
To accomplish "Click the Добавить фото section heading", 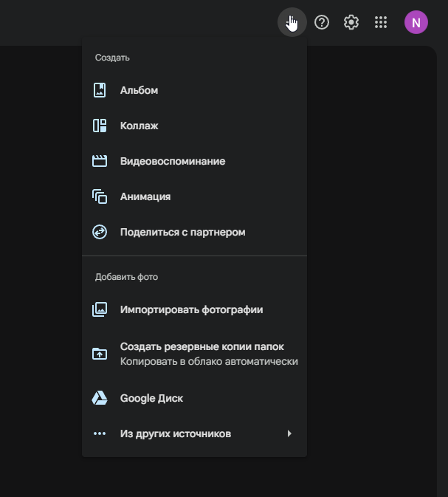I will tap(126, 277).
